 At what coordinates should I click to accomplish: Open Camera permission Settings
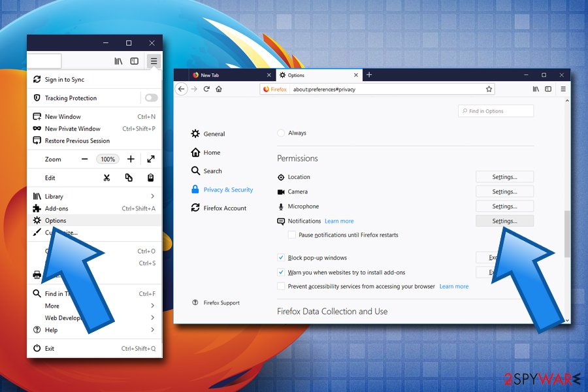click(x=504, y=191)
